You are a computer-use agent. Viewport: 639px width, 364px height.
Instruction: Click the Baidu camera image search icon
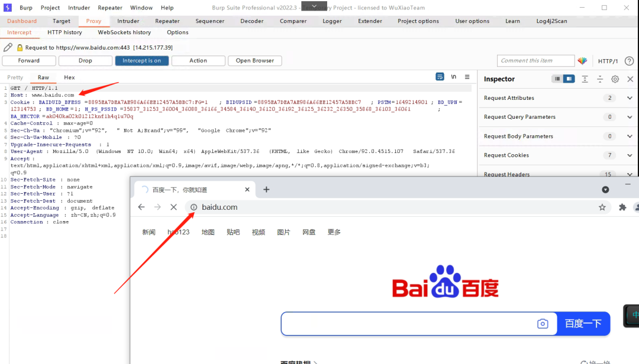(x=543, y=323)
